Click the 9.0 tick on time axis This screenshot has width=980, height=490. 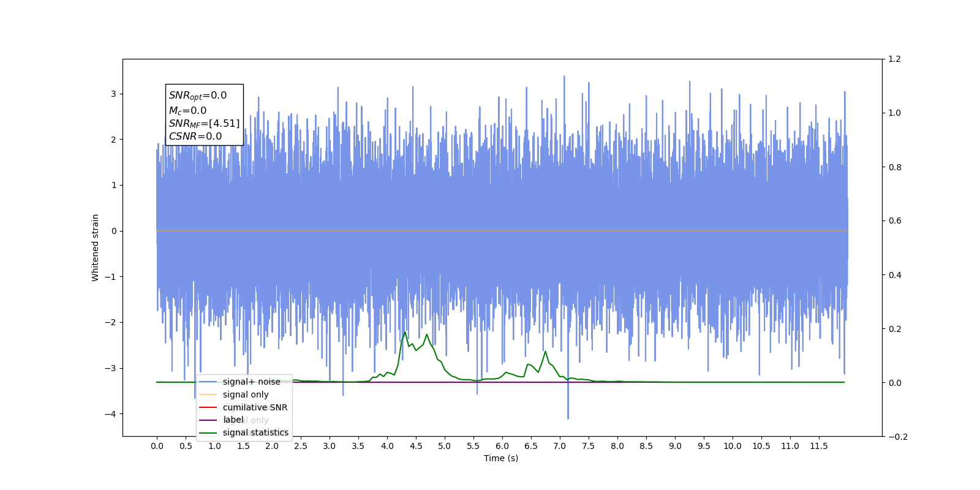point(675,446)
